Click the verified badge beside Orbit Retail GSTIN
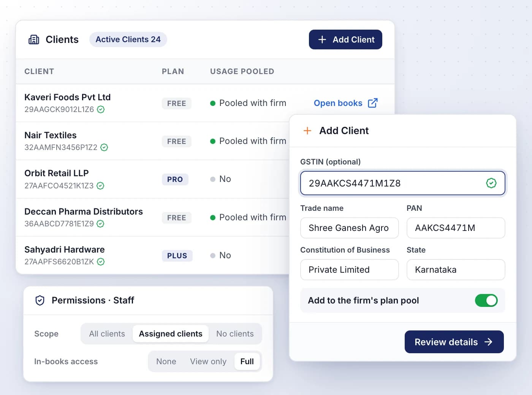Screen dimensions: 532x395 coord(100,186)
